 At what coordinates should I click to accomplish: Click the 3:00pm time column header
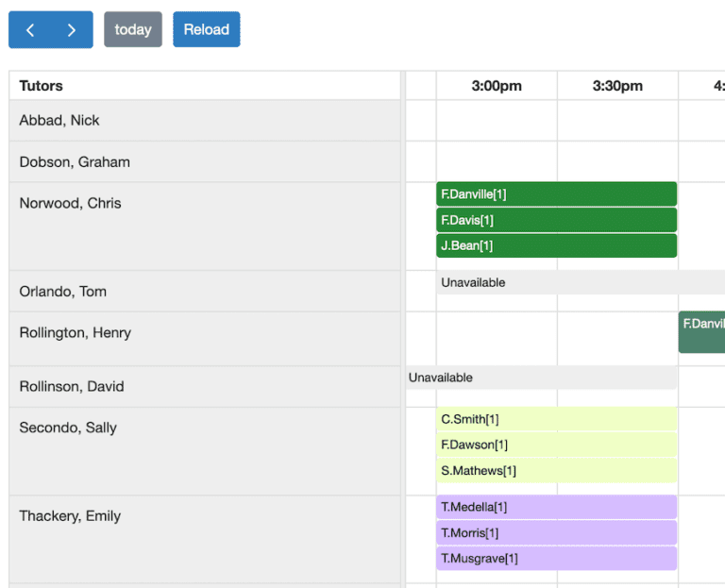[x=497, y=86]
